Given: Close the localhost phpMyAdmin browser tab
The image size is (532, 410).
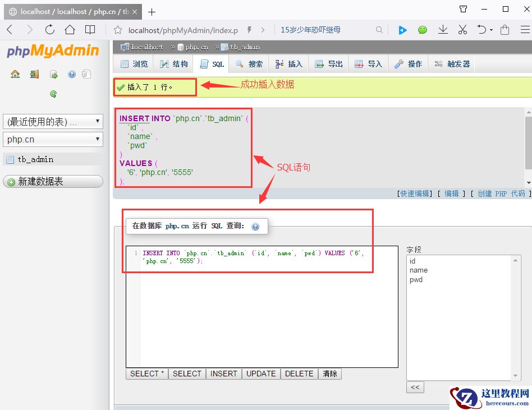Looking at the screenshot, I should 134,12.
